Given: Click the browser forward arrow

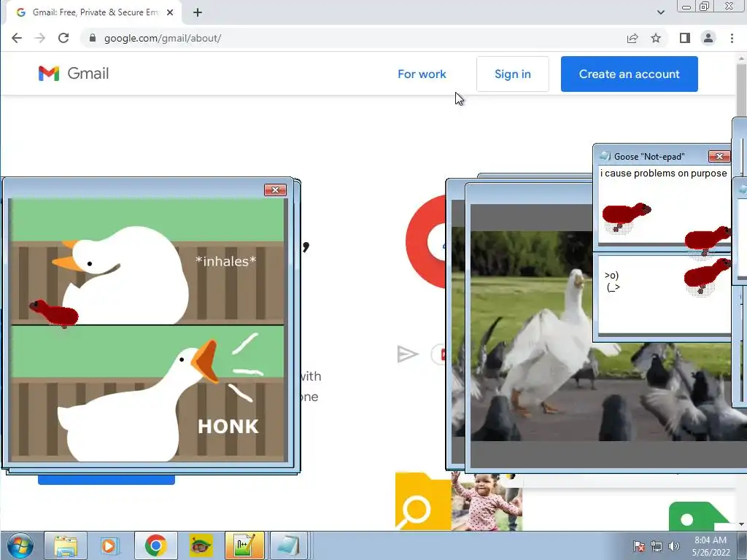Looking at the screenshot, I should [x=40, y=38].
